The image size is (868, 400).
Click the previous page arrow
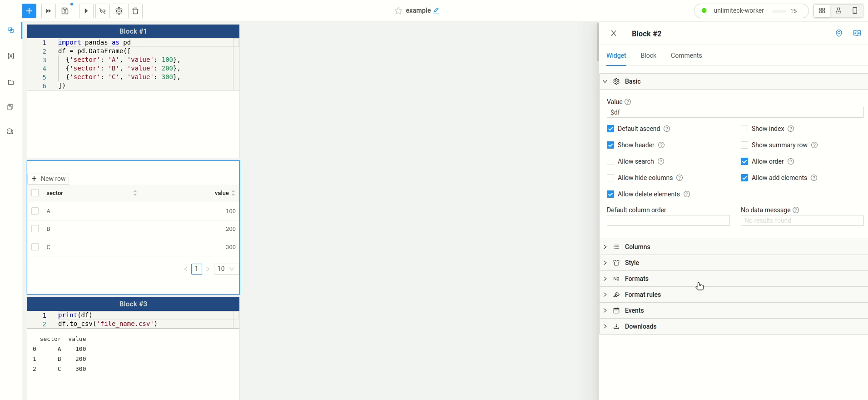pos(186,269)
